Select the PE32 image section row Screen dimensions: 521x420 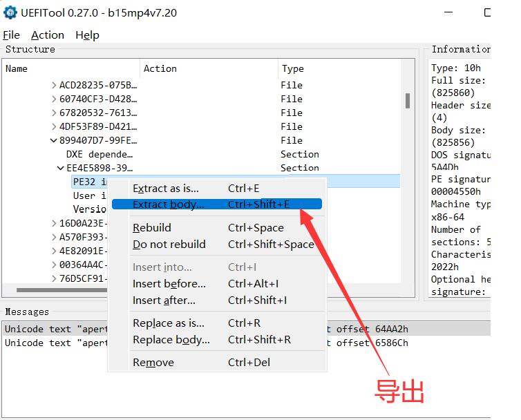(x=89, y=182)
